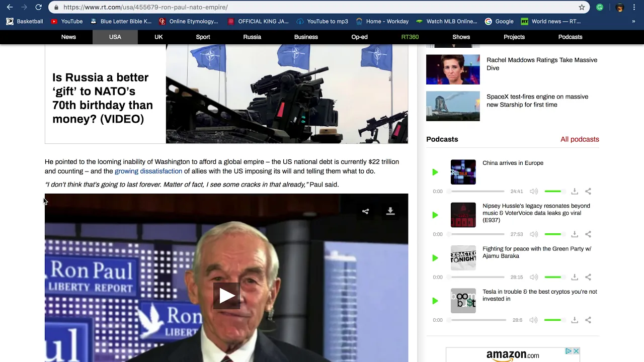Share 'China arrives in Europe' podcast
Image resolution: width=644 pixels, height=362 pixels.
(588, 192)
